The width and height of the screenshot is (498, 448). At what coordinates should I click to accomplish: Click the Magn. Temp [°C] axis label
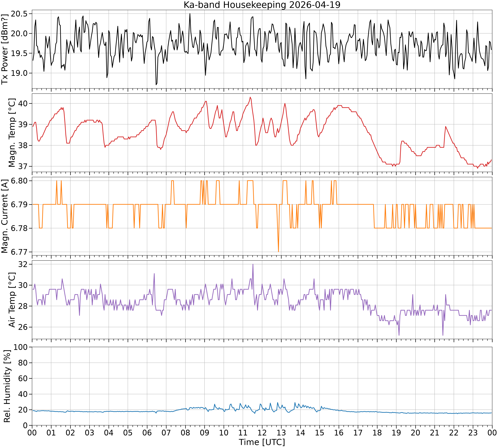tap(12, 133)
